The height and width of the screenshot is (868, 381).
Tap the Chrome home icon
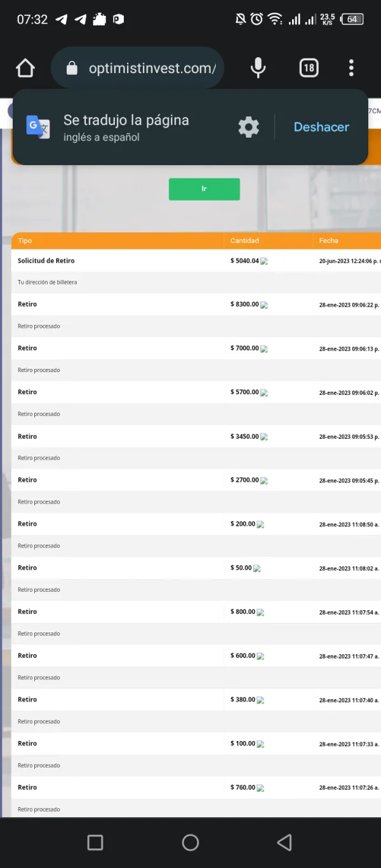(25, 68)
